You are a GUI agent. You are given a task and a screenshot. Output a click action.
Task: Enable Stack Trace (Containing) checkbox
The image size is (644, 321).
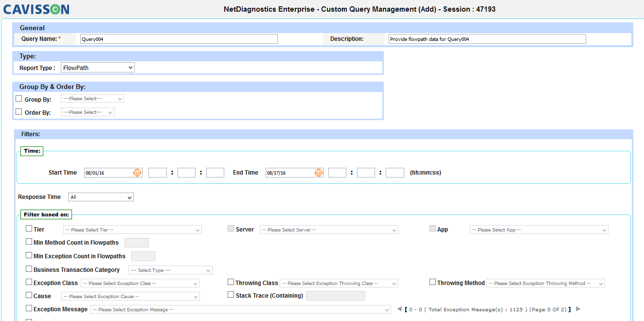231,295
